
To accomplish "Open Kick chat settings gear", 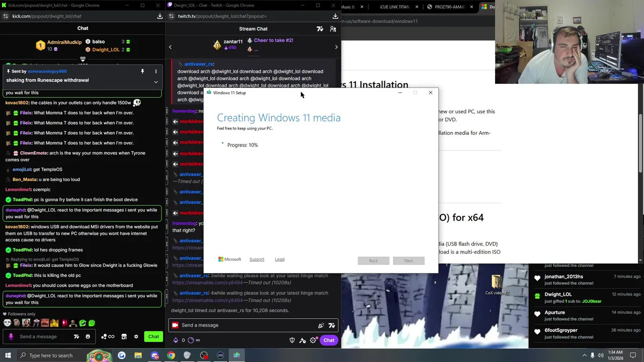I will tap(136, 336).
